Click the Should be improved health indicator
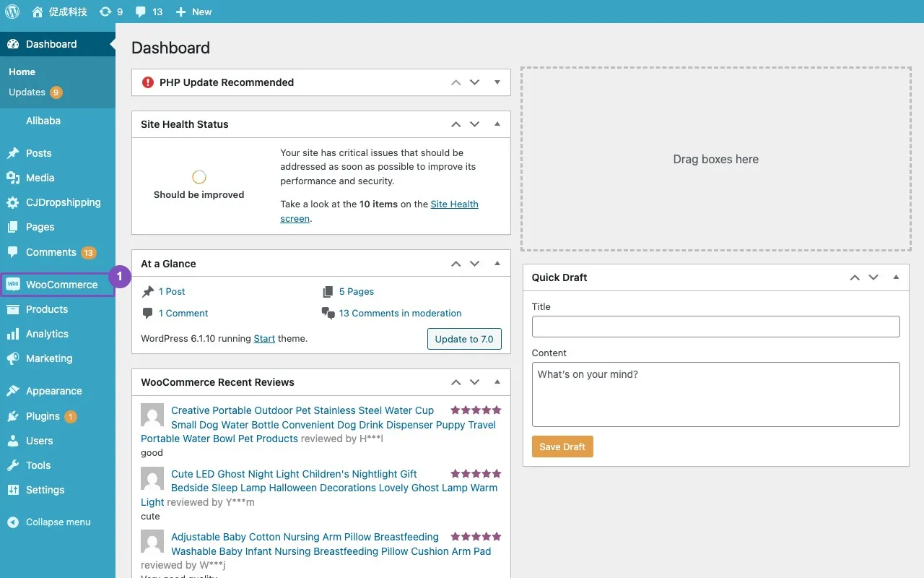 coord(199,186)
